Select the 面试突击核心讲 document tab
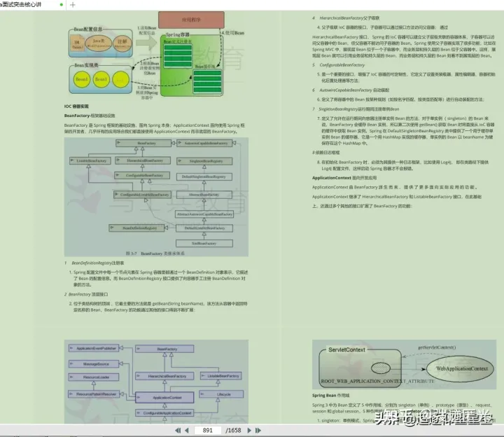504x437 pixels. point(22,4)
